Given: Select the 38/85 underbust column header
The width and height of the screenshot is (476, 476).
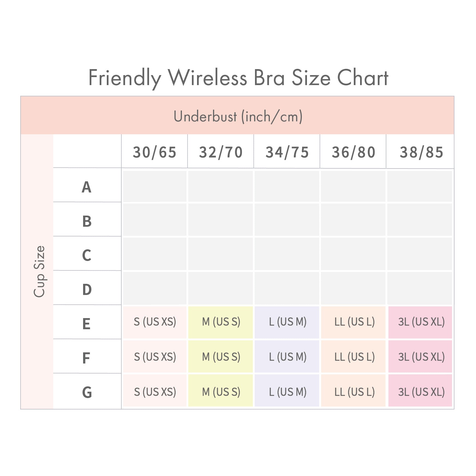Looking at the screenshot, I should (x=421, y=152).
